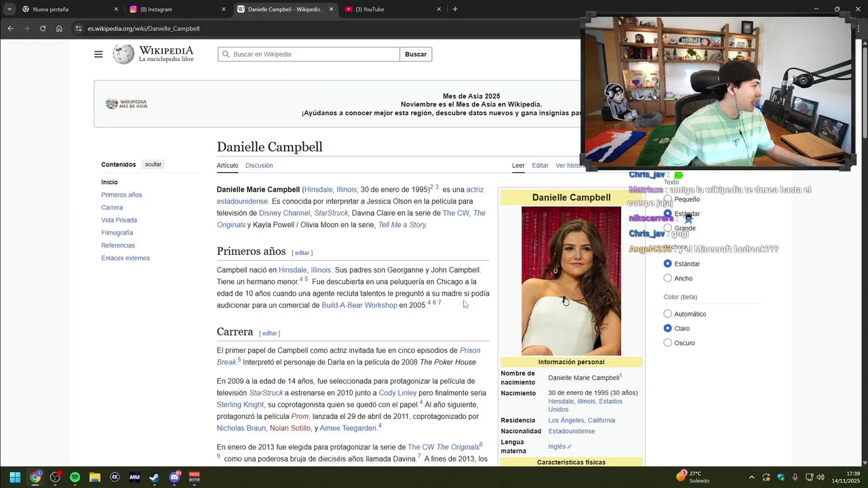Jump to Enlaces externos in contents

[125, 258]
